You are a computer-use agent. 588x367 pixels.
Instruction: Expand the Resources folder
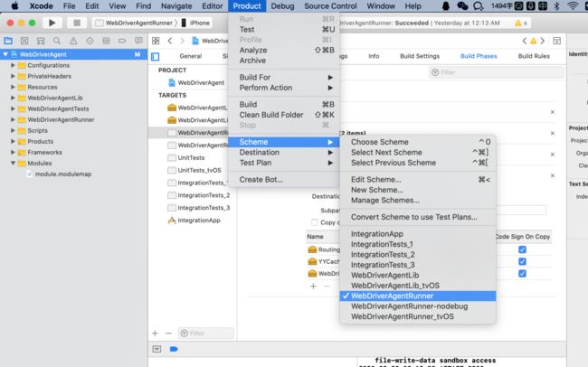tap(13, 87)
